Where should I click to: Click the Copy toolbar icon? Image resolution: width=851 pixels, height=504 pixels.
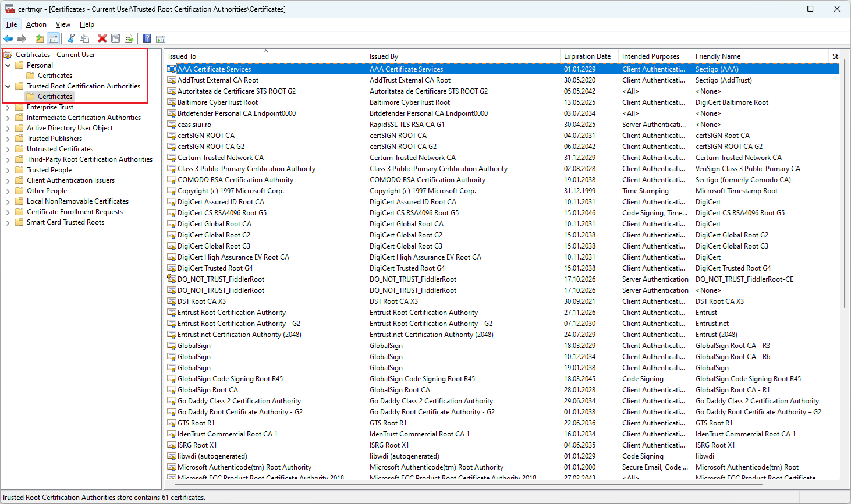(x=84, y=39)
